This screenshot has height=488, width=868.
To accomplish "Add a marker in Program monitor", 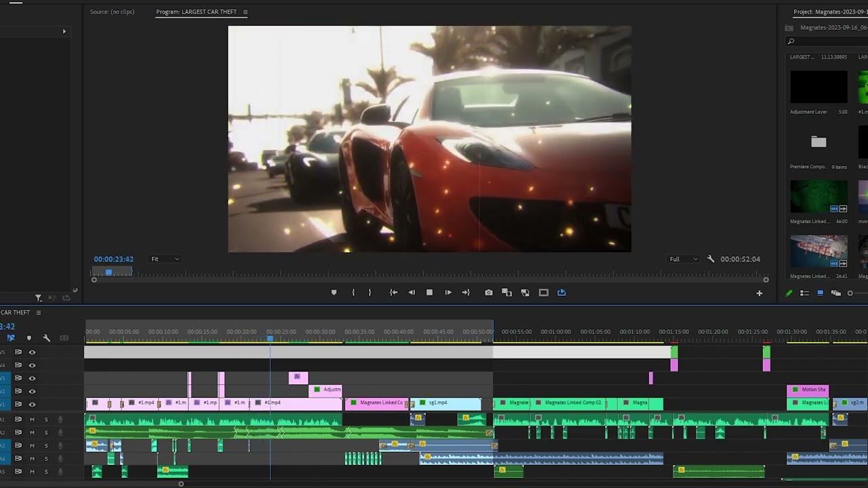I will 334,293.
